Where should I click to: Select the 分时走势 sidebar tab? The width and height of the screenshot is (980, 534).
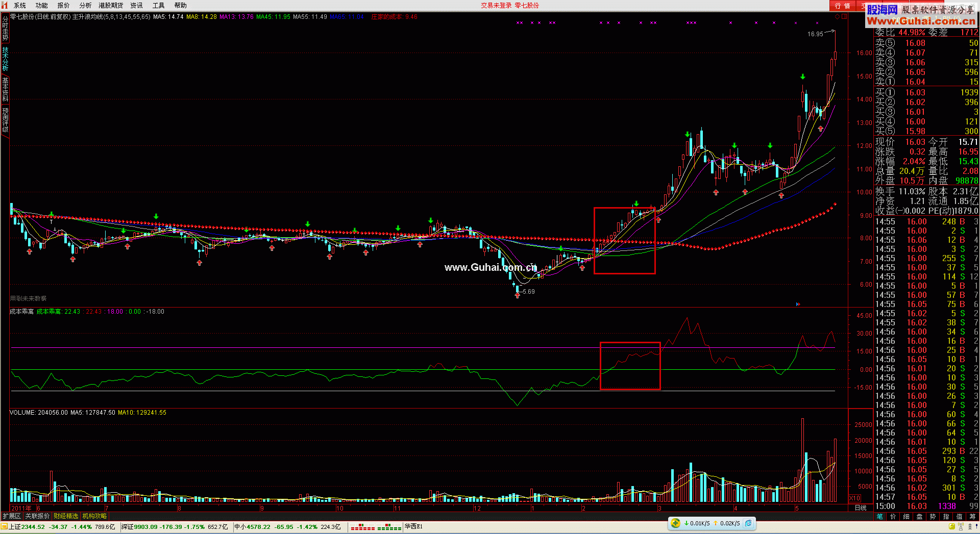click(x=5, y=29)
